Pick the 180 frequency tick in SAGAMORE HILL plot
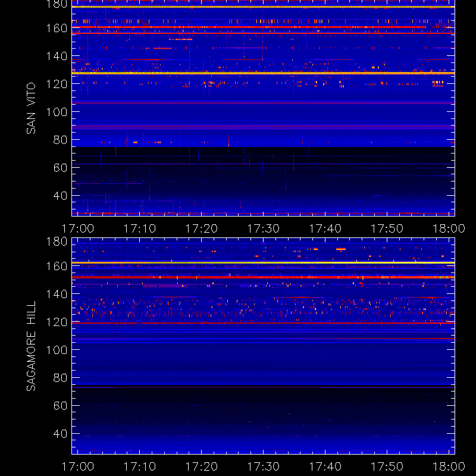The image size is (476, 476). (57, 242)
